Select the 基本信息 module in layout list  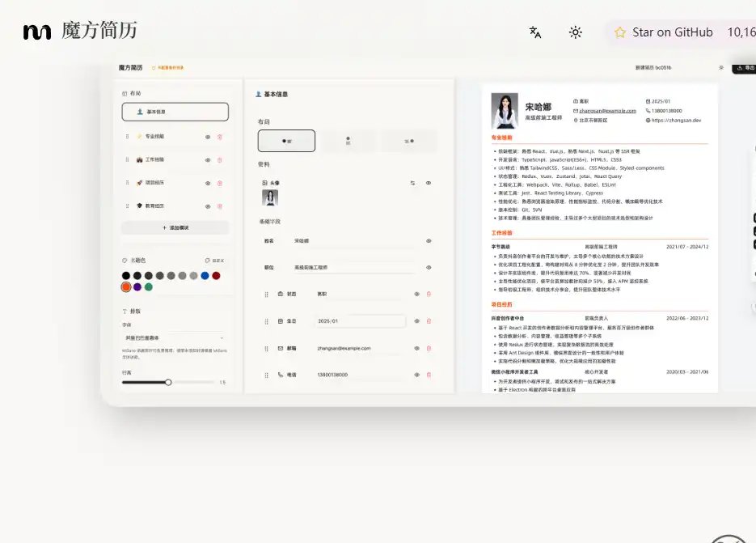coord(175,112)
